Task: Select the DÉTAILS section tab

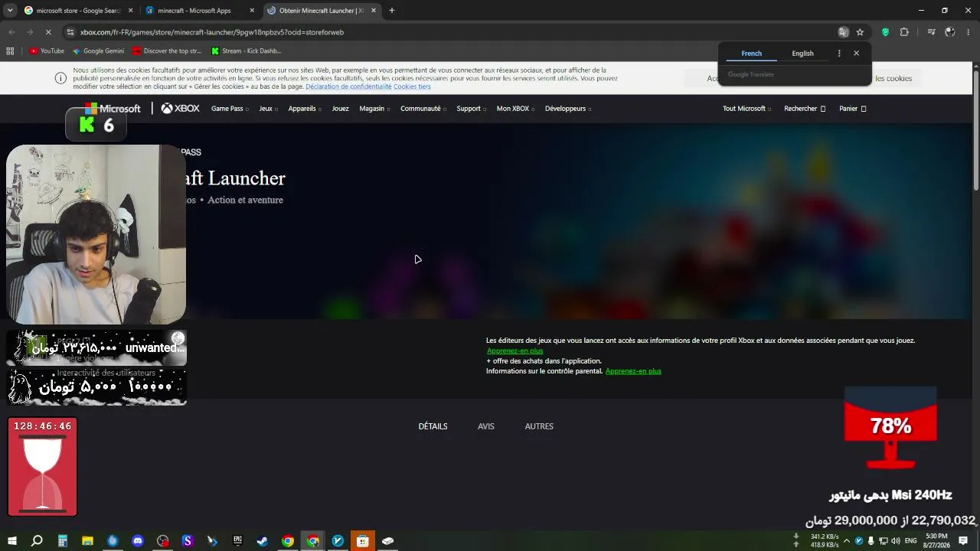Action: click(x=433, y=426)
